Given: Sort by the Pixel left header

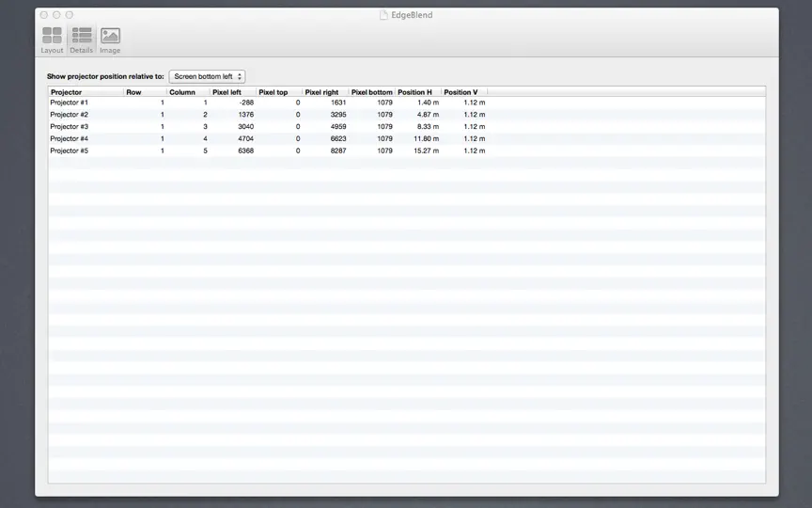Looking at the screenshot, I should tap(233, 92).
